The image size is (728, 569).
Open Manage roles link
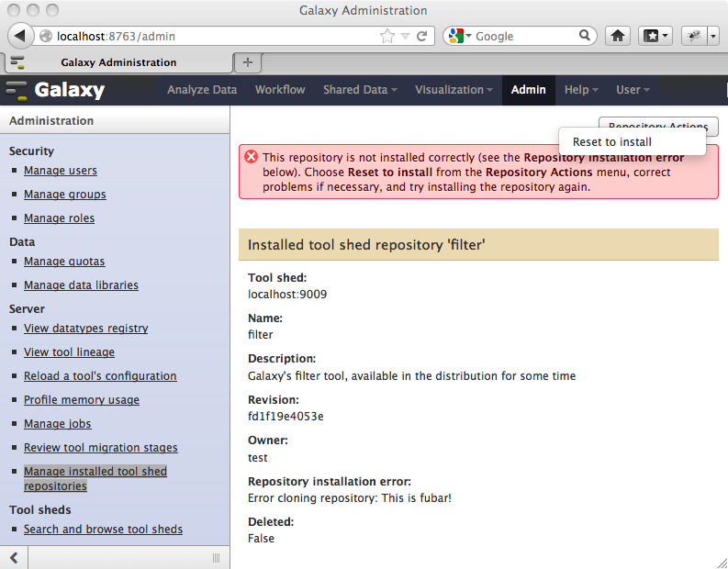tap(59, 218)
